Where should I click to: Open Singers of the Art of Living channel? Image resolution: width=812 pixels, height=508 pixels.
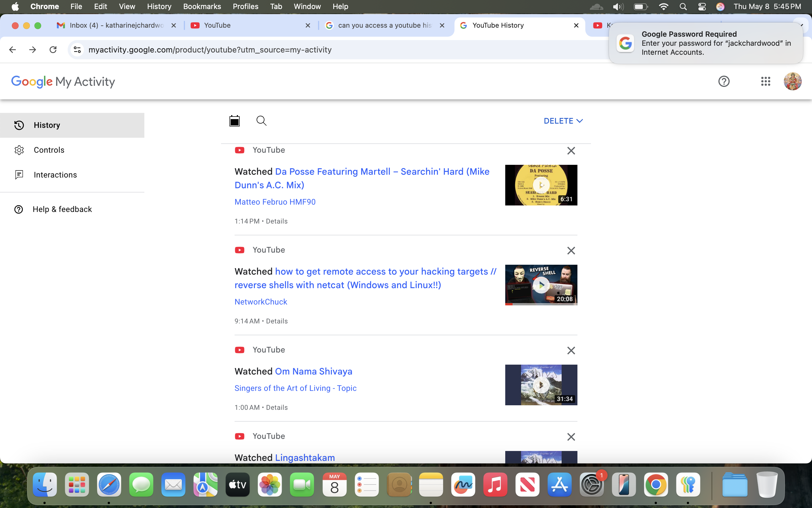pos(295,388)
